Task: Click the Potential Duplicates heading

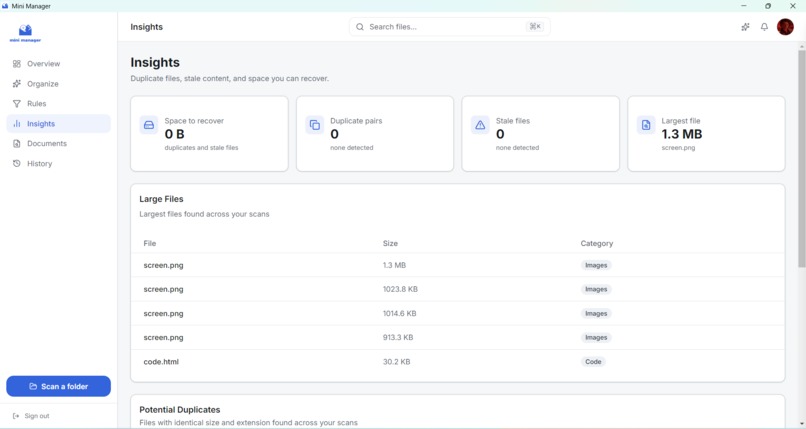Action: click(x=179, y=410)
